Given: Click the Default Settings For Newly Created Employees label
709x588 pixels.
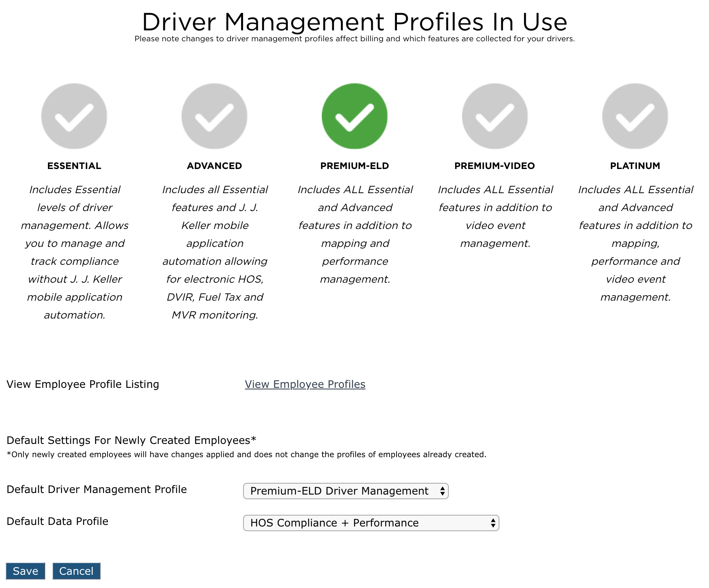Looking at the screenshot, I should 131,440.
